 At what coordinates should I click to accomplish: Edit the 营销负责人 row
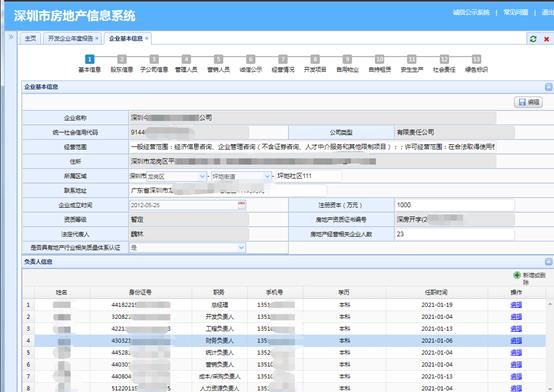tap(516, 364)
